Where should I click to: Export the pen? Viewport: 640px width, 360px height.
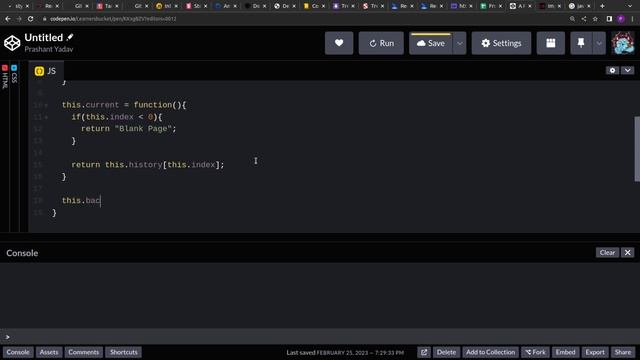[595, 352]
